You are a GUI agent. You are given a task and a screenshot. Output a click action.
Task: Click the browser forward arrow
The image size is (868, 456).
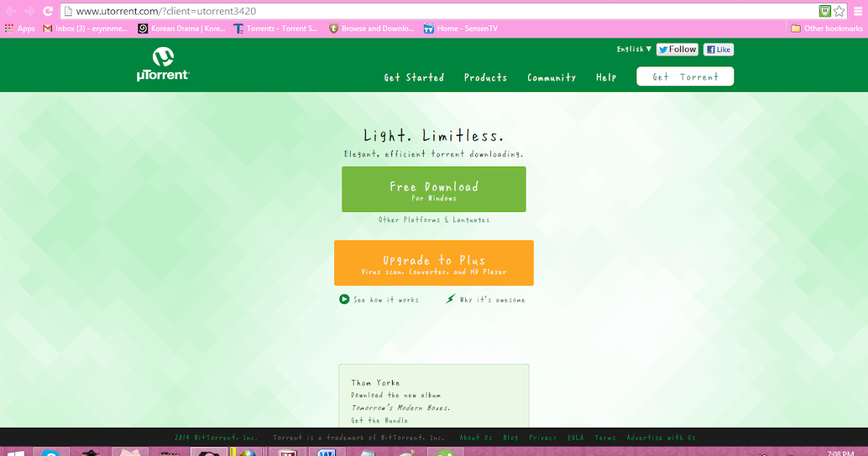coord(30,12)
